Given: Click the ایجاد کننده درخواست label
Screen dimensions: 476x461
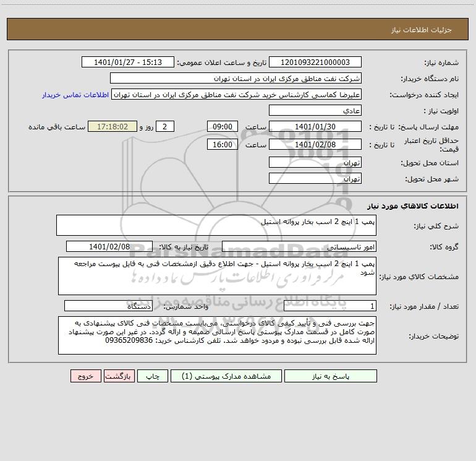Looking at the screenshot, I should [424, 95].
